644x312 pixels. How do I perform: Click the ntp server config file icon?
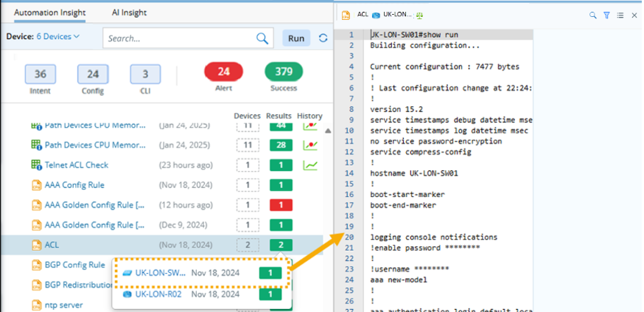(x=37, y=305)
